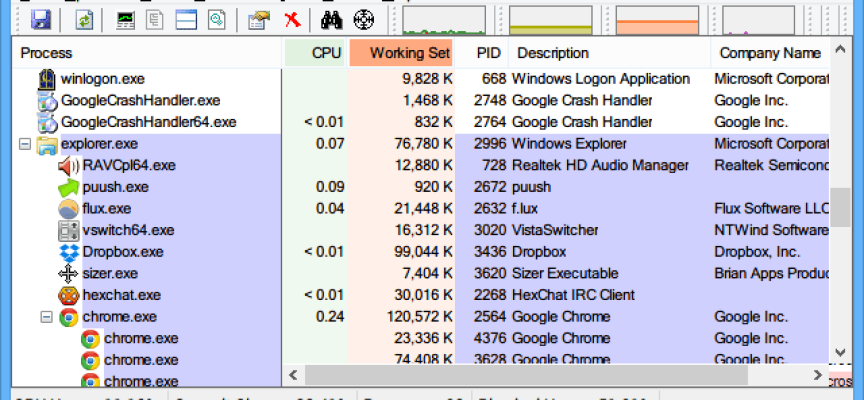Sort by the Process column header
Screen dimensions: 864x400
tap(147, 53)
